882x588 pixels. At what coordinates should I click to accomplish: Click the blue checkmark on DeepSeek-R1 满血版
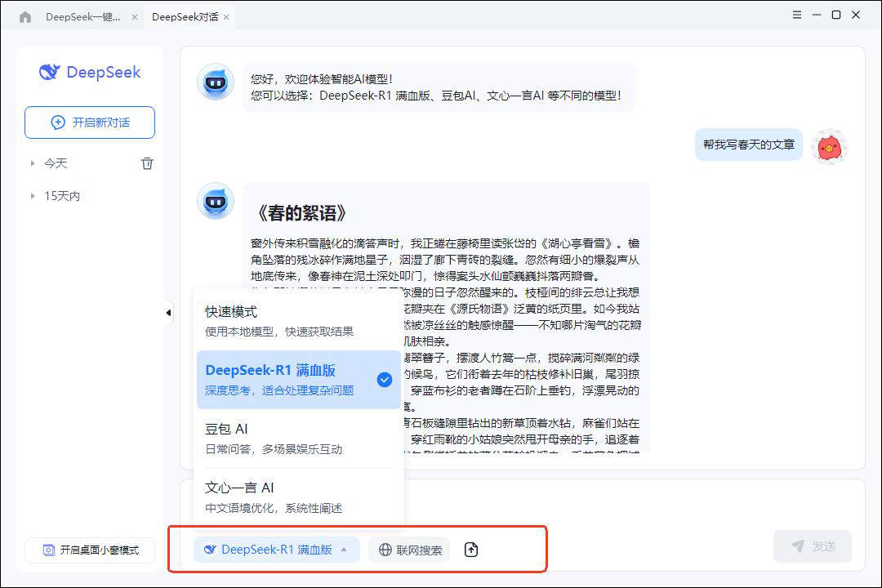(x=385, y=380)
